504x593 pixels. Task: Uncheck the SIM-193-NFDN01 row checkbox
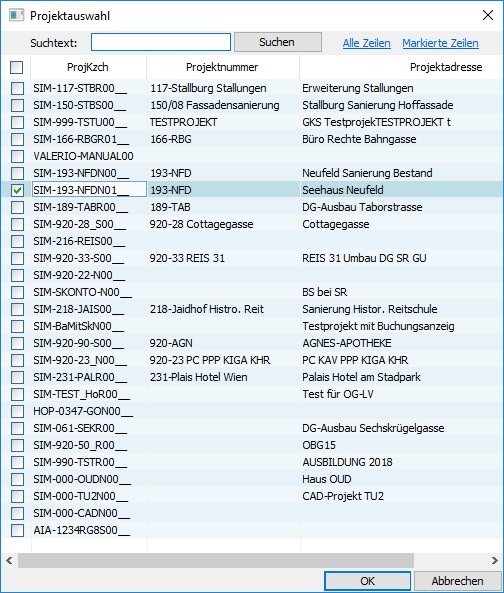[x=17, y=190]
